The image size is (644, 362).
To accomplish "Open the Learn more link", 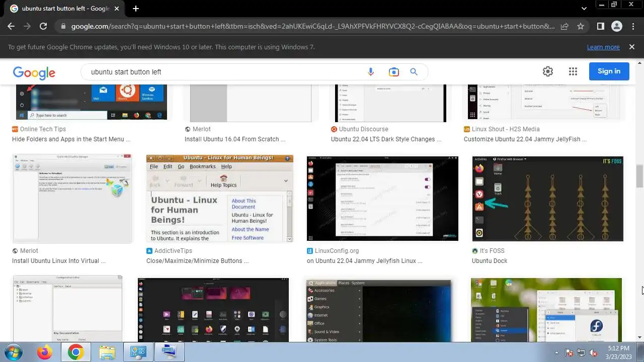I will tap(603, 47).
